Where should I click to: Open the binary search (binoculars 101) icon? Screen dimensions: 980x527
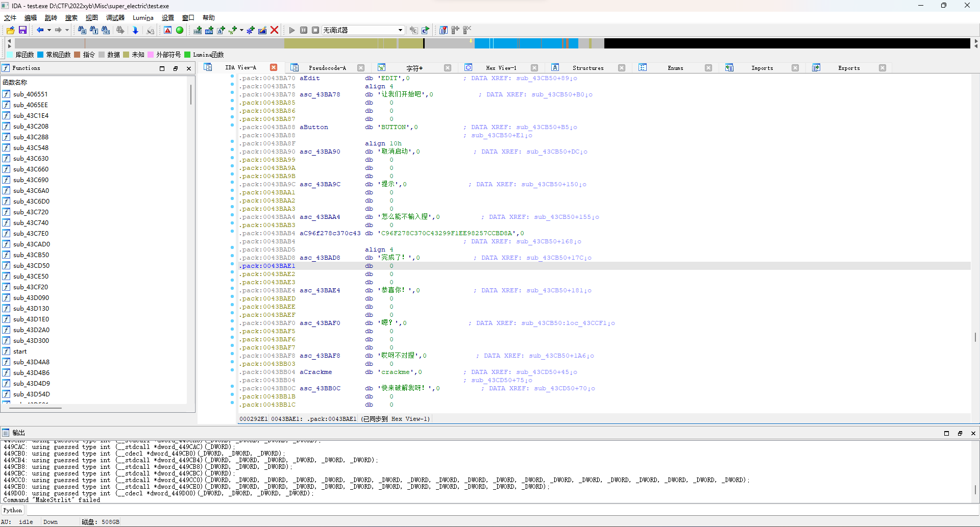click(x=106, y=30)
